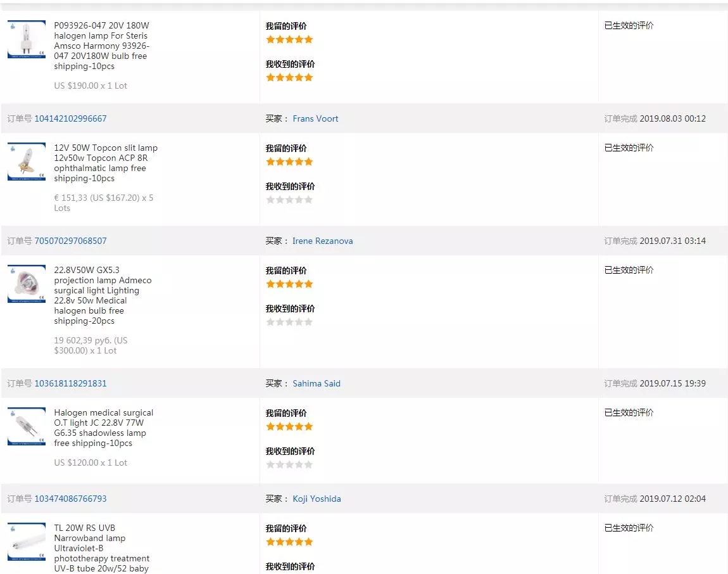Open the TL 20W RS UVB Narrowband lamp title

(101, 548)
